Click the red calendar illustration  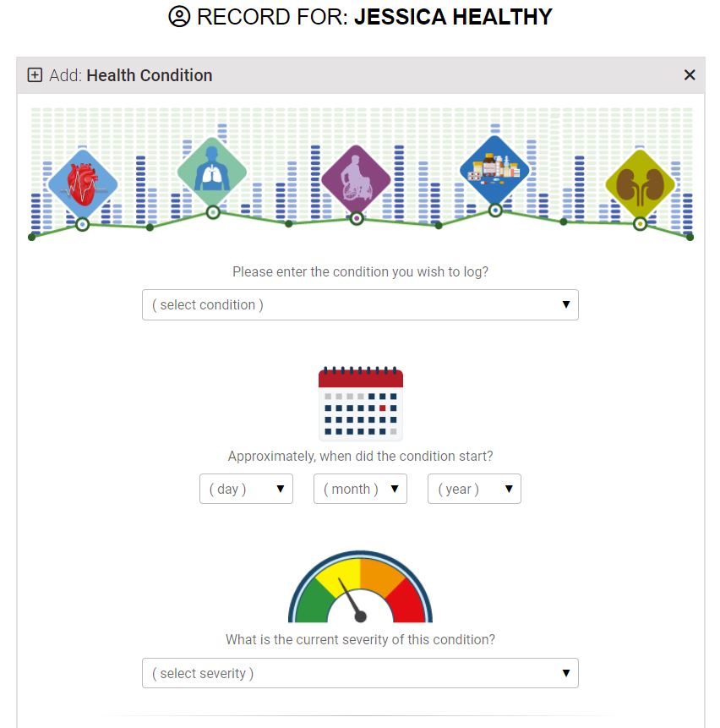(361, 403)
